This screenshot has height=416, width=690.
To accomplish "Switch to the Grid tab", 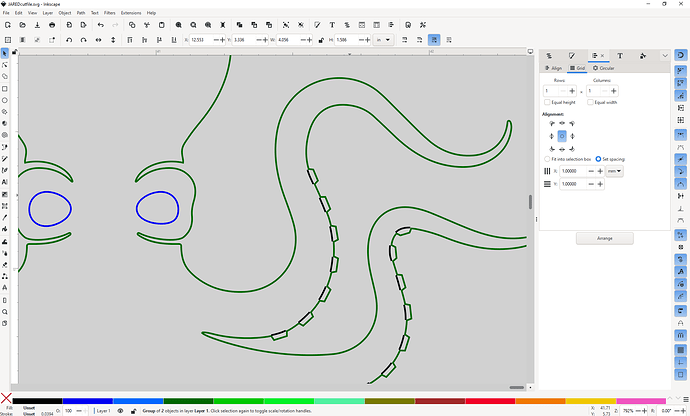I will tap(577, 68).
